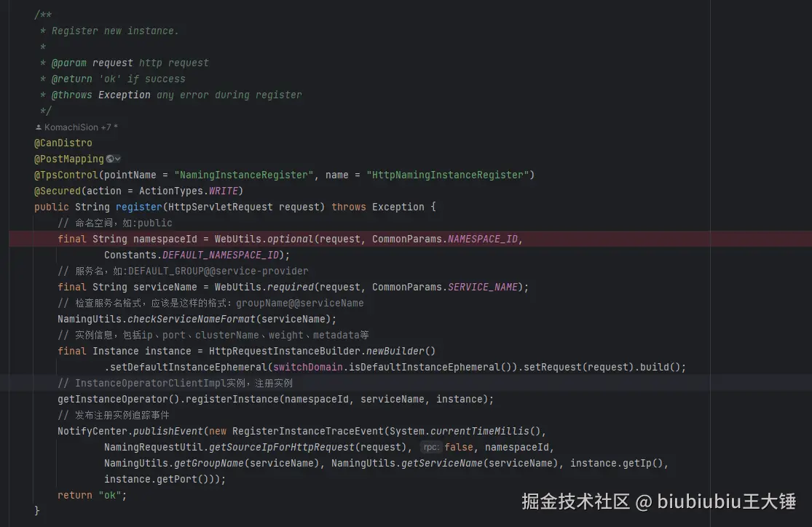Click the publishEvent method call
Screen dimensions: 812x527
click(167, 431)
